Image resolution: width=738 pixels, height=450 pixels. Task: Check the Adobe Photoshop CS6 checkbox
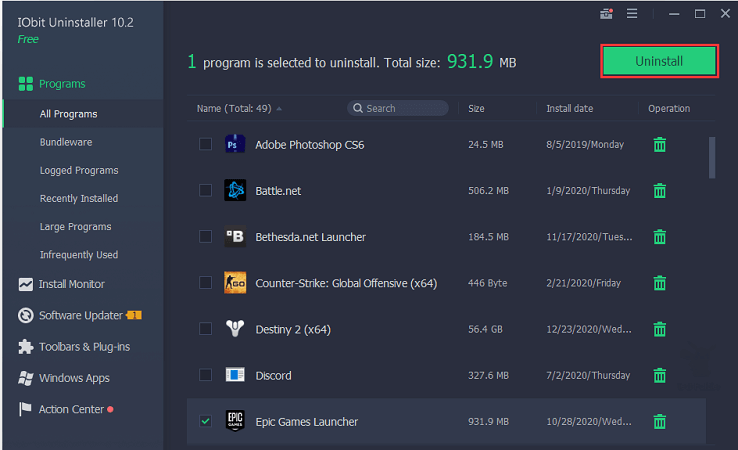[x=205, y=144]
